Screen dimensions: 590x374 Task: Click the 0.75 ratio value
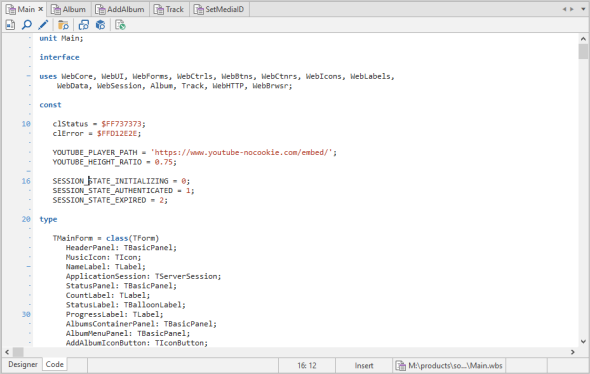[164, 162]
